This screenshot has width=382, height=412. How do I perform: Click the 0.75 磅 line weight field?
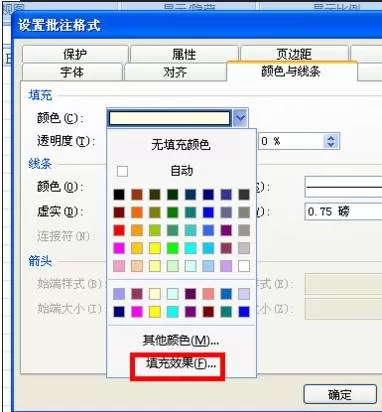pyautogui.click(x=343, y=211)
